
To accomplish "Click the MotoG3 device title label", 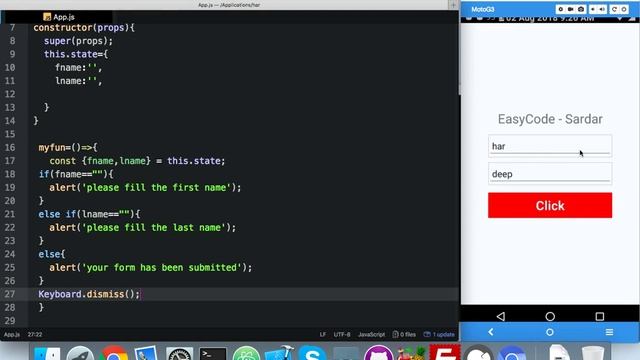I will click(x=483, y=9).
